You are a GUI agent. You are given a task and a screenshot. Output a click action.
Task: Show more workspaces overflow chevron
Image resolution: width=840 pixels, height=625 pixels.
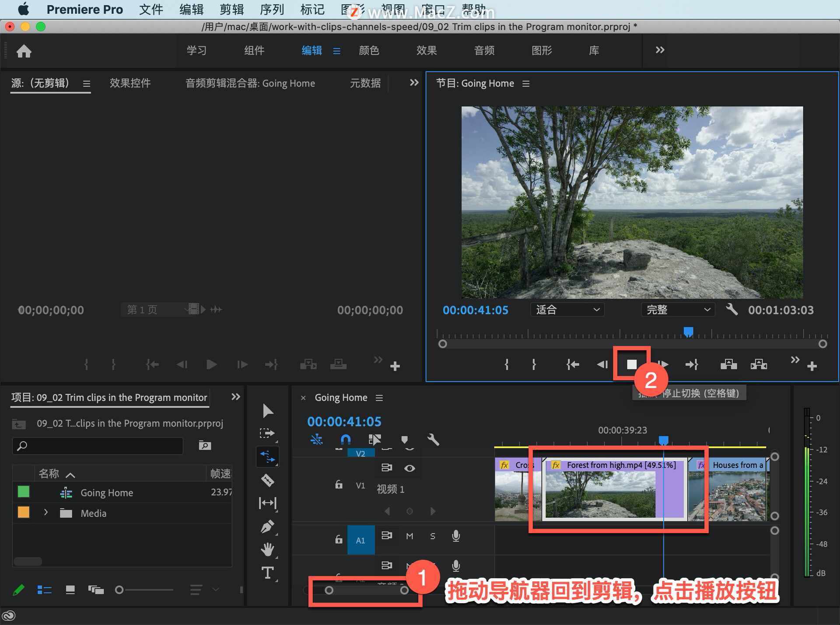(x=660, y=50)
